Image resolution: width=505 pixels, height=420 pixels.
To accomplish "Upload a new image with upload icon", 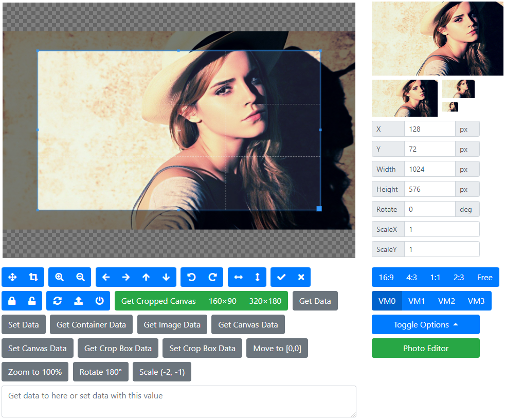I will coord(79,301).
